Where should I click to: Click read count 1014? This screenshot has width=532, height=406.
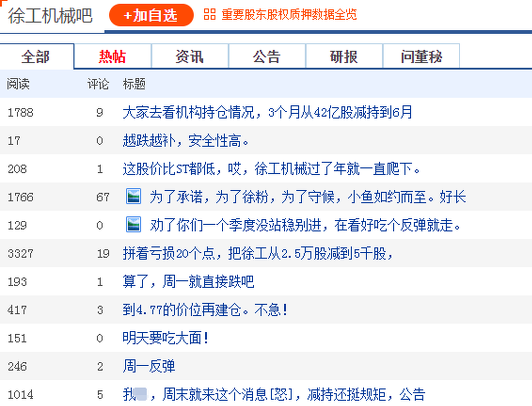coord(21,395)
